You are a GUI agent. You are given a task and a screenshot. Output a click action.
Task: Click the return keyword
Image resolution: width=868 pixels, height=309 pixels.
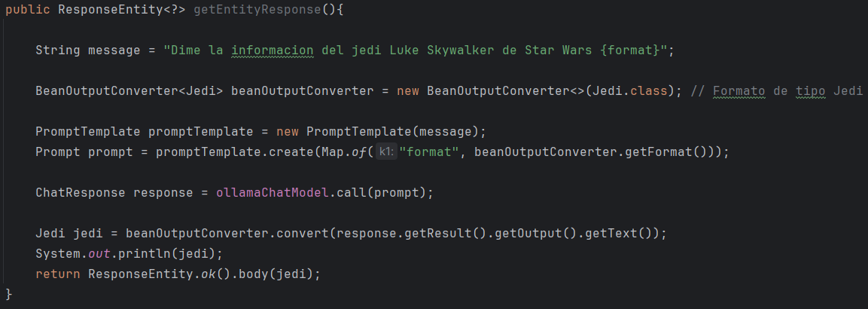(x=57, y=274)
